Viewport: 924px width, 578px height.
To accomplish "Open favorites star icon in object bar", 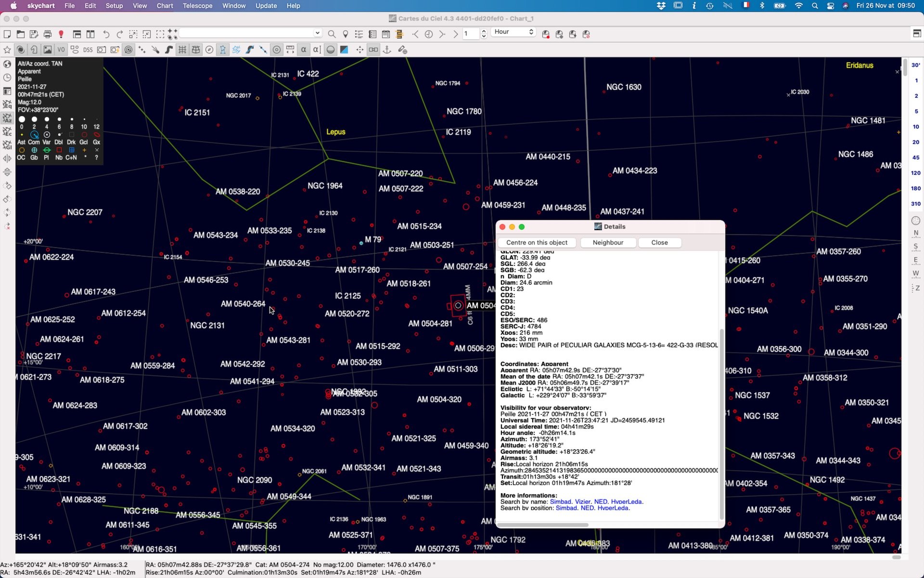I will tap(7, 50).
